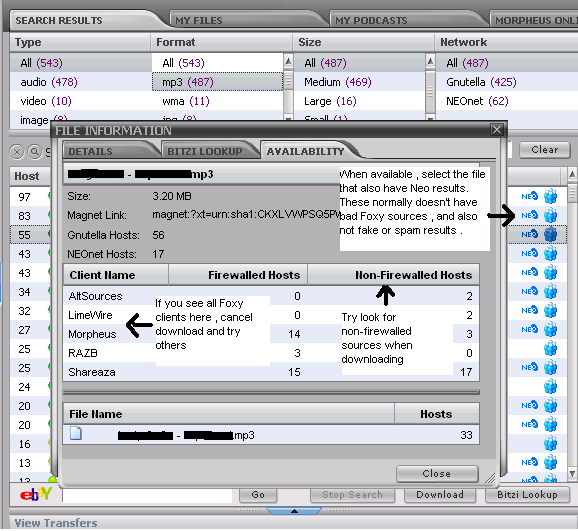Click into the eBay search input field
Screen dimensions: 578x531
(x=147, y=495)
